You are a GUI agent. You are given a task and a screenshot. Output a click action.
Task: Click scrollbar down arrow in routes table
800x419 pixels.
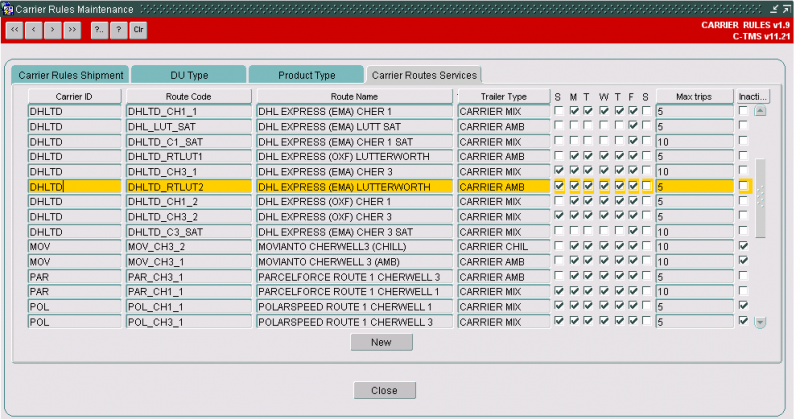point(760,323)
